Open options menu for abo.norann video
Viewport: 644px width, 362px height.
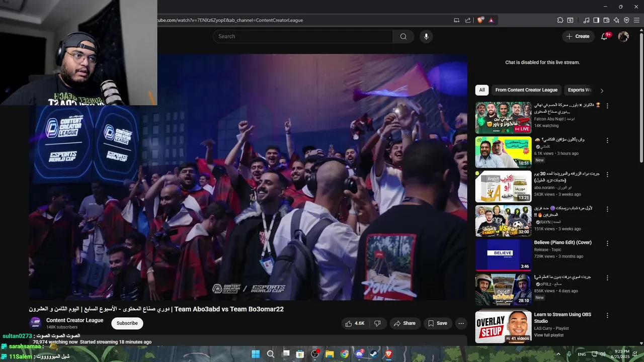pos(607,174)
